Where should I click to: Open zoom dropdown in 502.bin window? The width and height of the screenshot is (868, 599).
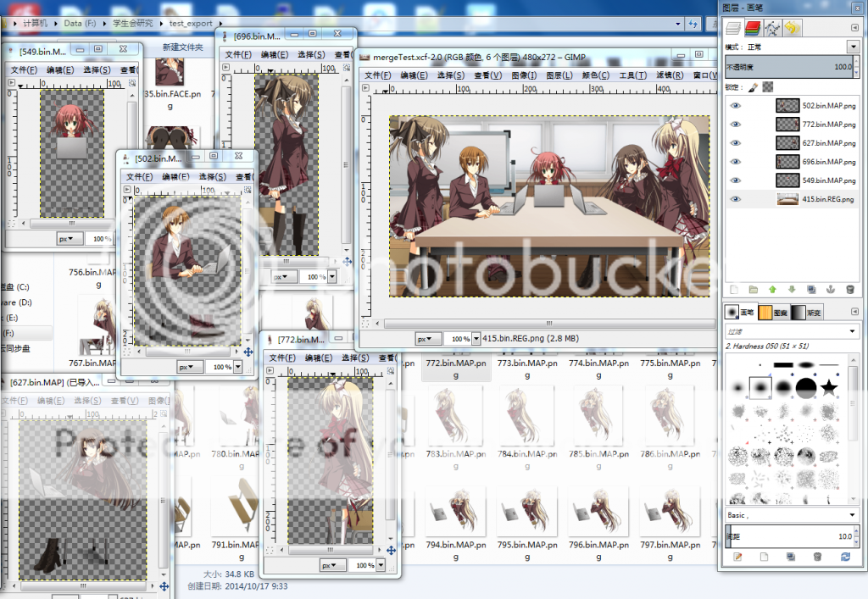237,367
